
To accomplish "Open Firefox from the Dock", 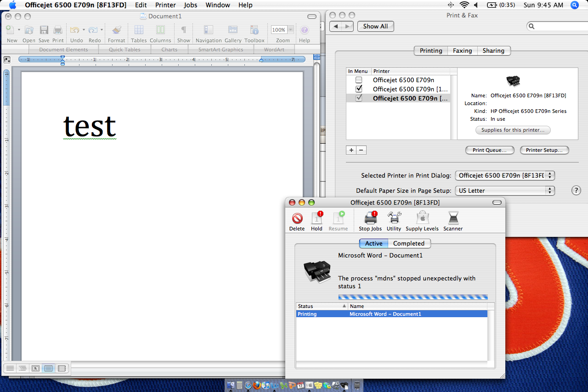I will (x=257, y=385).
